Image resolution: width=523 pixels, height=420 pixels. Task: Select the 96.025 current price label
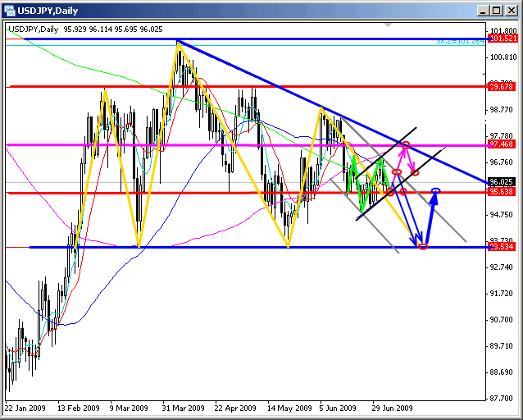coord(502,182)
